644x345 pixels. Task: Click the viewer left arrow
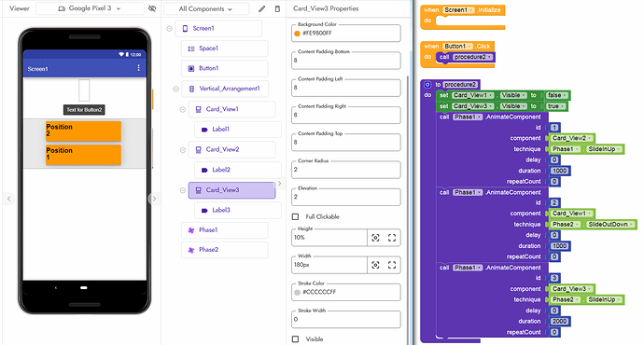pyautogui.click(x=8, y=199)
